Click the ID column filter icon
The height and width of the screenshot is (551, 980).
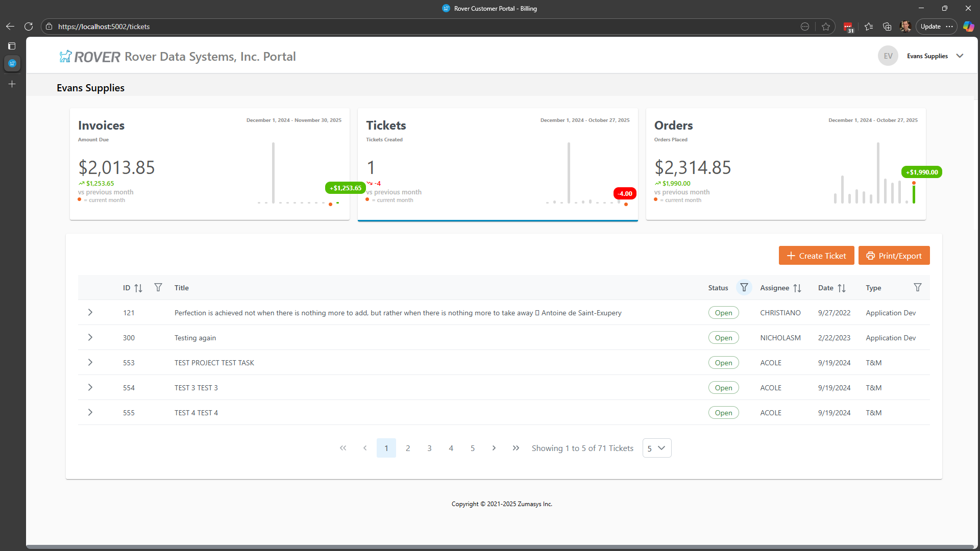[x=158, y=288]
